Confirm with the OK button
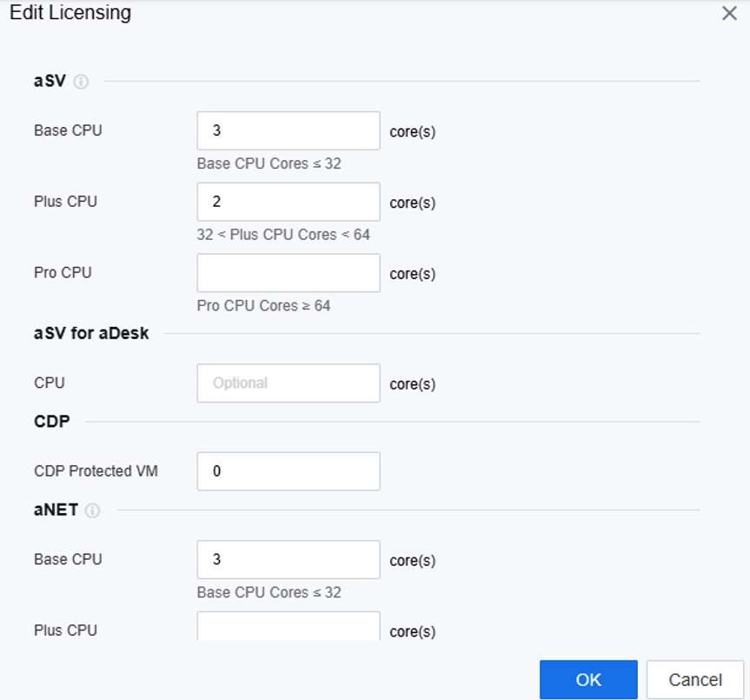 [588, 679]
